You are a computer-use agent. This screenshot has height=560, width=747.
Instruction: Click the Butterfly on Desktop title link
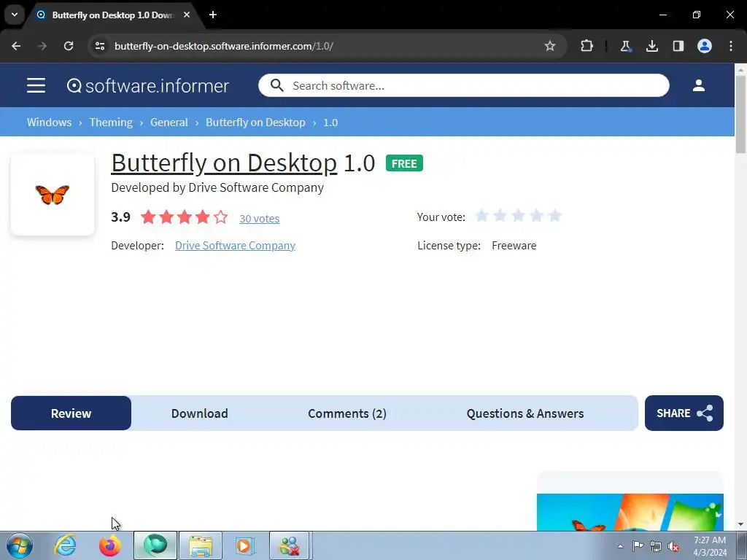pos(224,163)
